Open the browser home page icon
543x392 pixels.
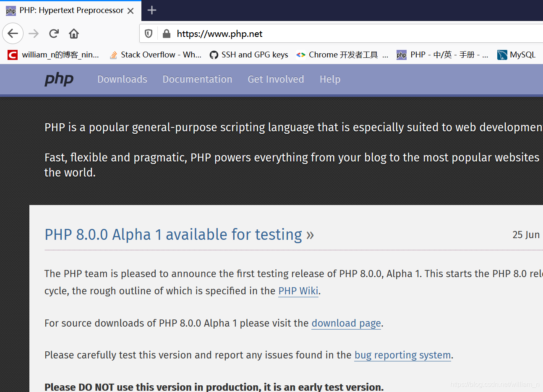click(x=74, y=34)
